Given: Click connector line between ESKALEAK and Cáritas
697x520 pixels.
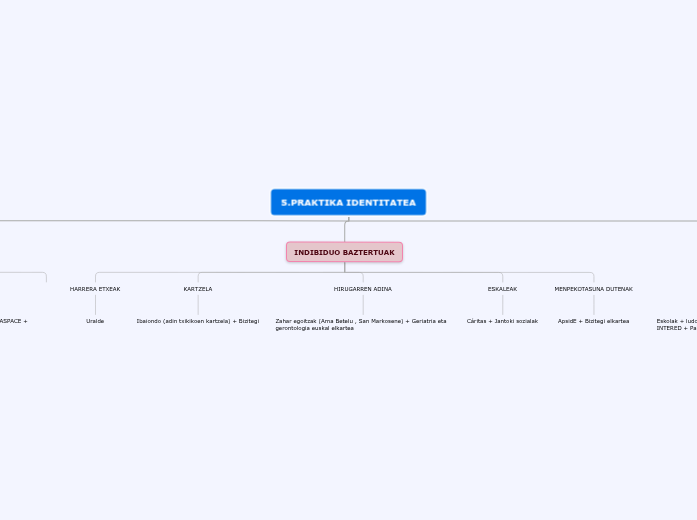Looking at the screenshot, I should (502, 305).
